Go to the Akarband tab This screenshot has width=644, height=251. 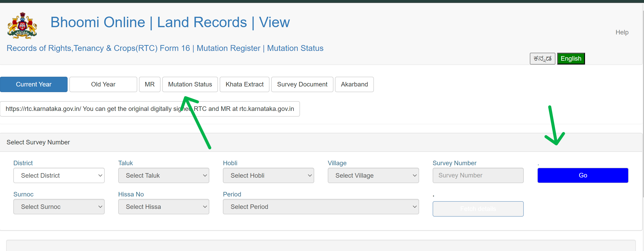point(354,84)
